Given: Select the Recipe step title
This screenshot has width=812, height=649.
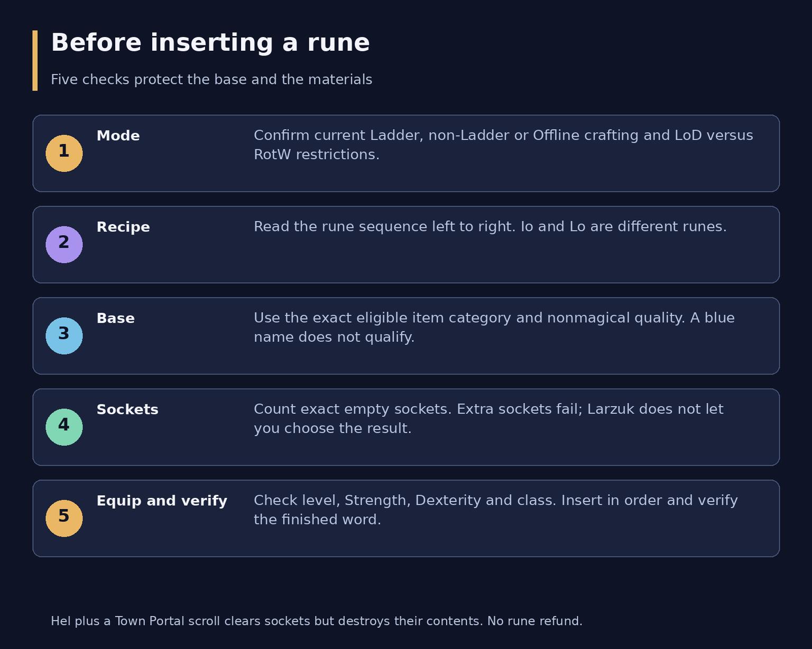Looking at the screenshot, I should (x=123, y=227).
